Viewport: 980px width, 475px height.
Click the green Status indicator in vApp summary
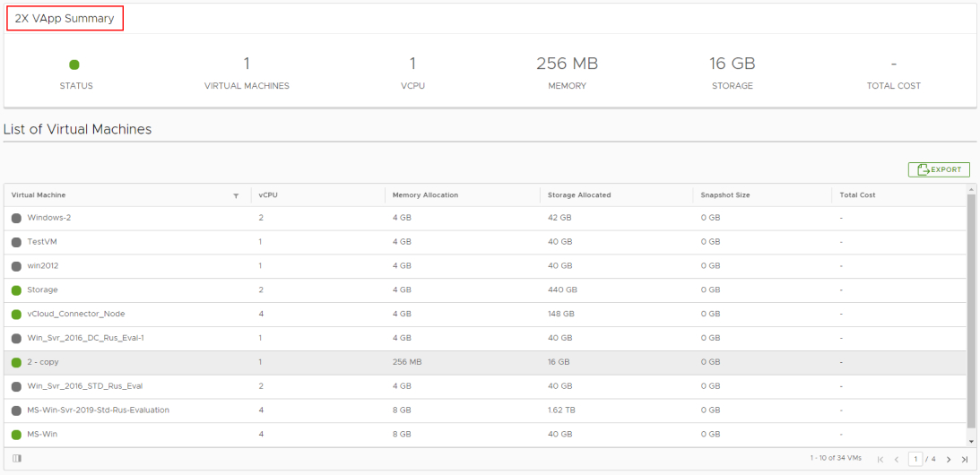(x=74, y=65)
